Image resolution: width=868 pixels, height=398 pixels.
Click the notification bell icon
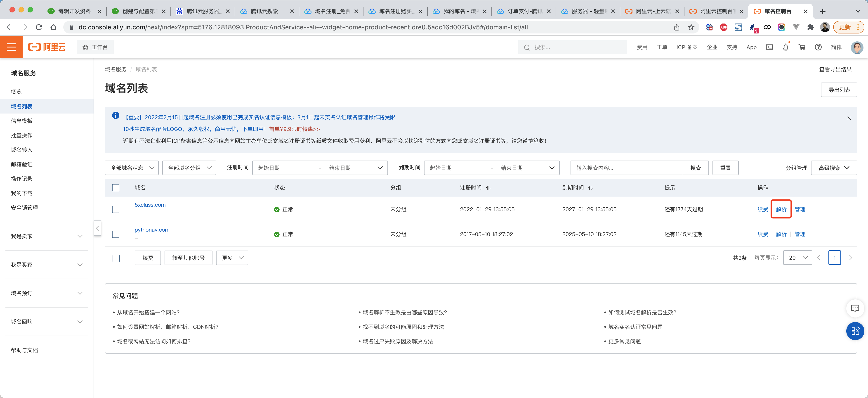point(785,47)
